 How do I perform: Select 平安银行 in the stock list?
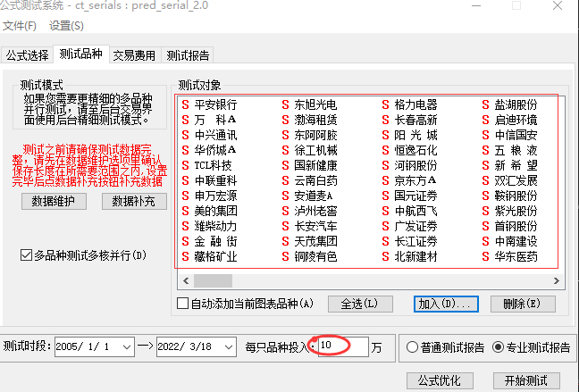[215, 104]
